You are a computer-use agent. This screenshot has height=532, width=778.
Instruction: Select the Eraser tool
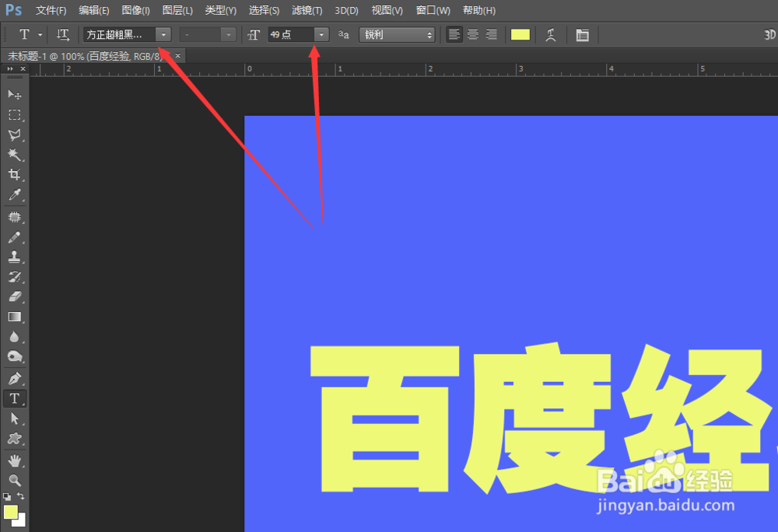click(14, 296)
